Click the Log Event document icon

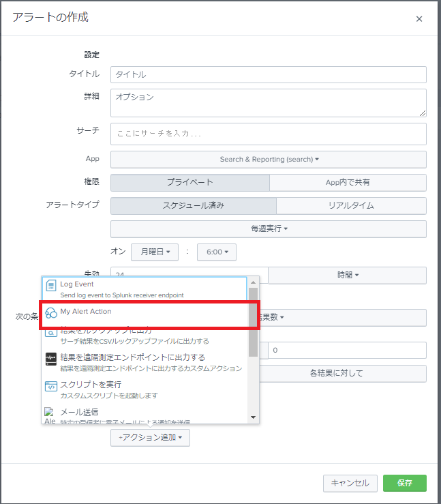(x=51, y=286)
